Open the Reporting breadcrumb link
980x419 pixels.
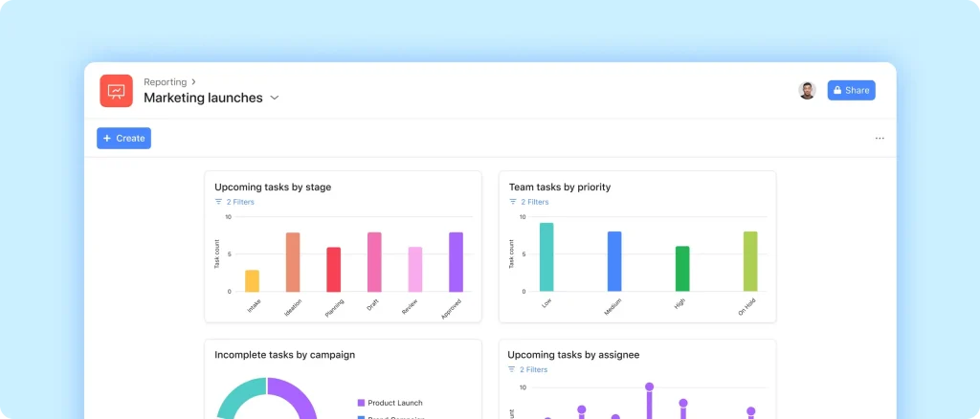(x=165, y=82)
